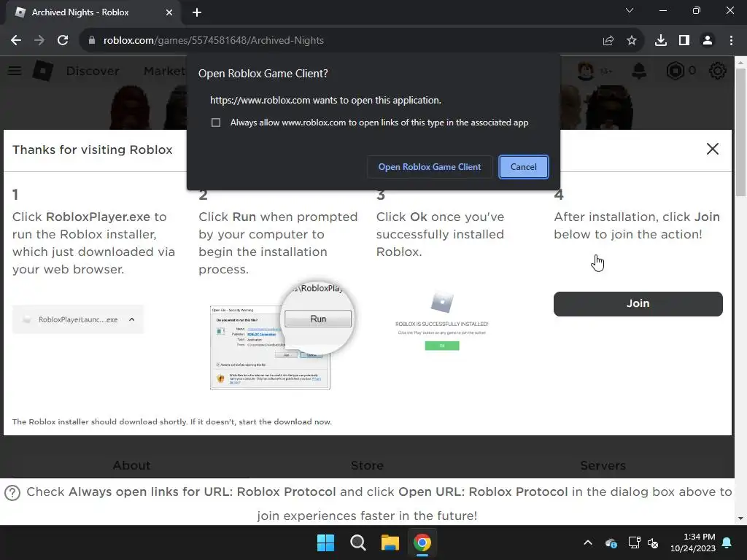
Task: Click the Run dialog illustration
Action: pyautogui.click(x=282, y=335)
